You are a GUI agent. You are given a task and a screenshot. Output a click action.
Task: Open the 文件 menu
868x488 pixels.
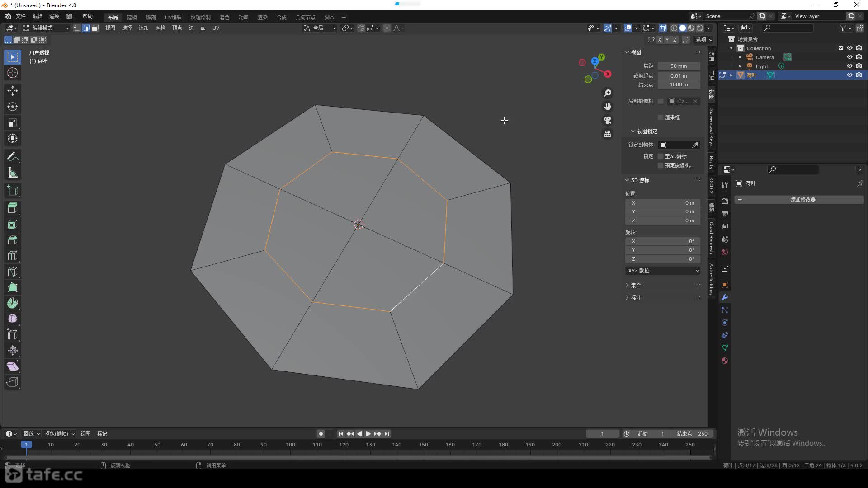coord(21,16)
